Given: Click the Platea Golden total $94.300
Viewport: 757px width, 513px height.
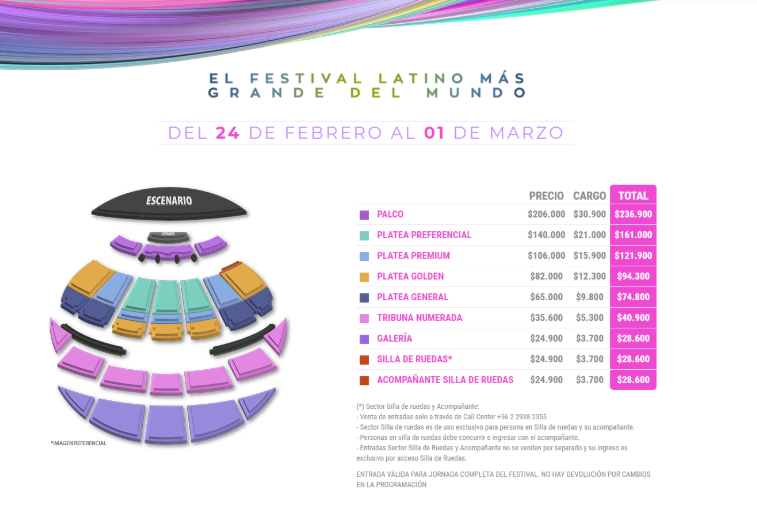Looking at the screenshot, I should click(632, 277).
